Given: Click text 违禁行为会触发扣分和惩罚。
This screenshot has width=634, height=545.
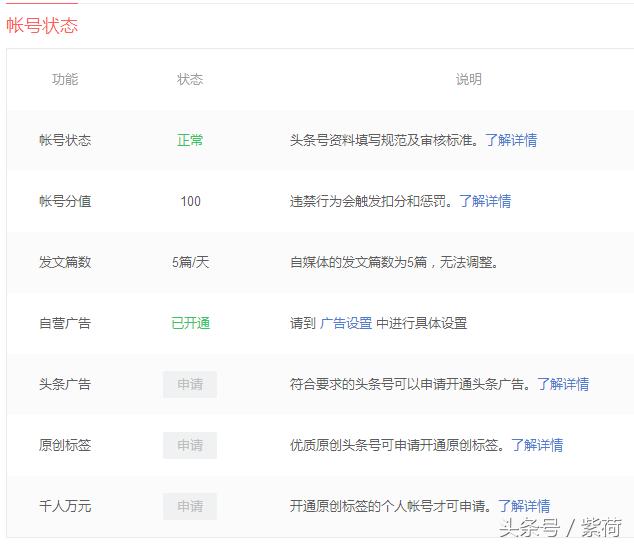Looking at the screenshot, I should tap(372, 201).
